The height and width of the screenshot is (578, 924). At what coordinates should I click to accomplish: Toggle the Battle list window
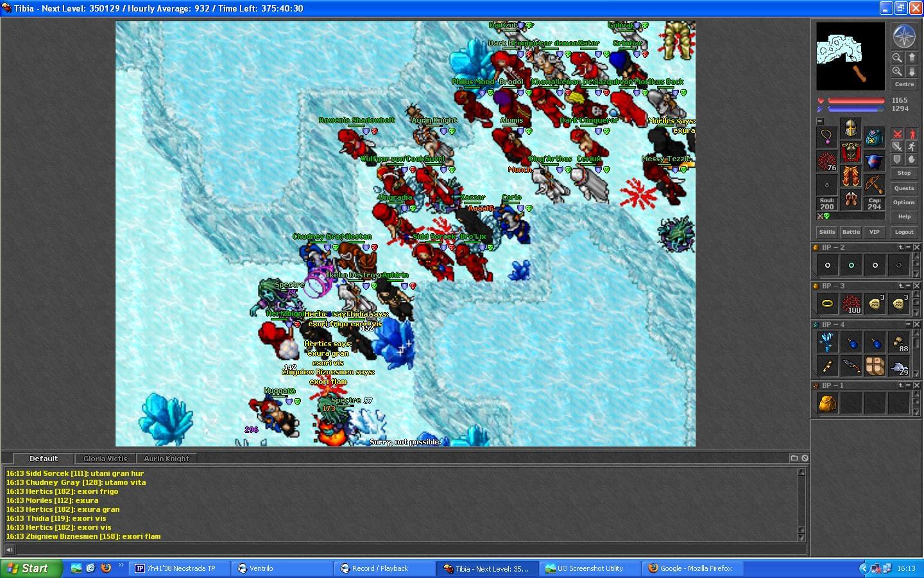(x=851, y=232)
